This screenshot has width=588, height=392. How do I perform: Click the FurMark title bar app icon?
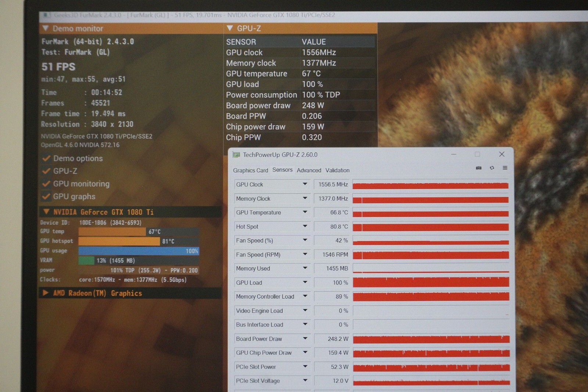47,15
